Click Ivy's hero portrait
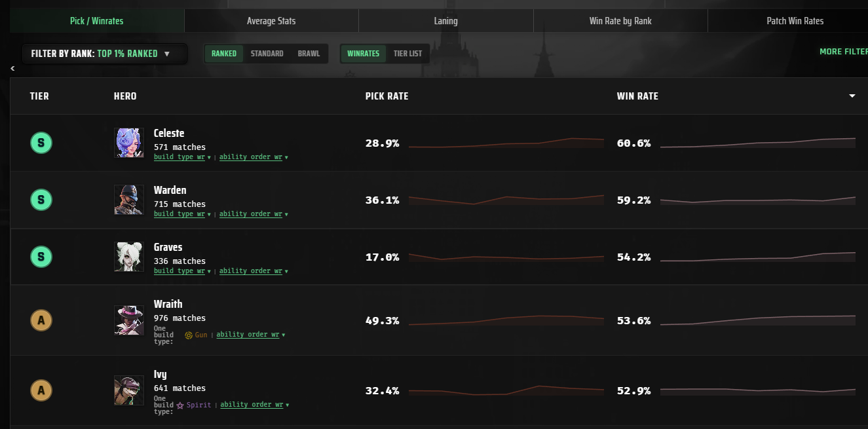This screenshot has height=429, width=868. (128, 390)
